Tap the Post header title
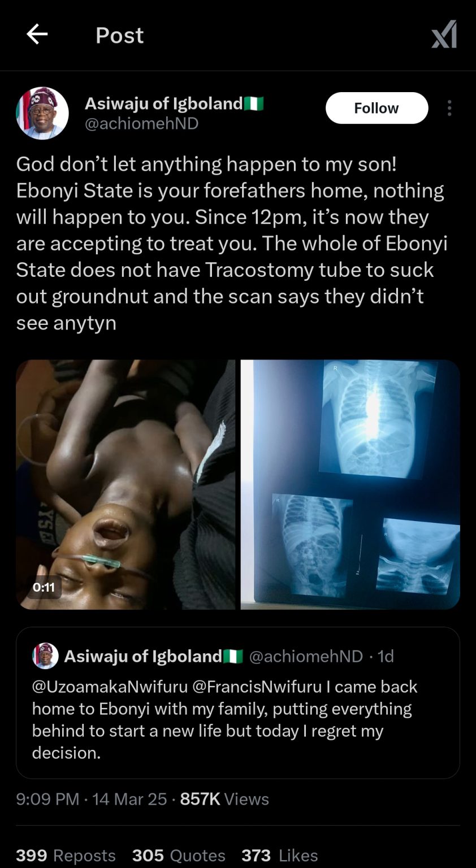The height and width of the screenshot is (868, 476). point(119,35)
